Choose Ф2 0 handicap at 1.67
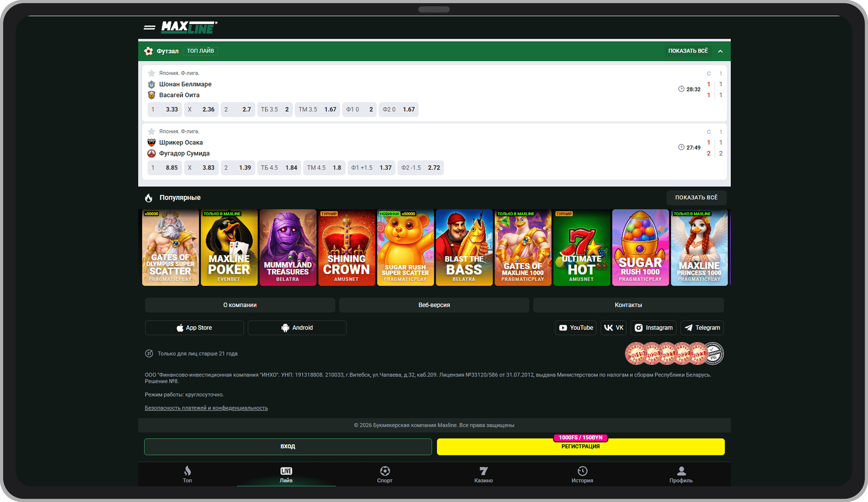868x502 pixels. tap(399, 110)
